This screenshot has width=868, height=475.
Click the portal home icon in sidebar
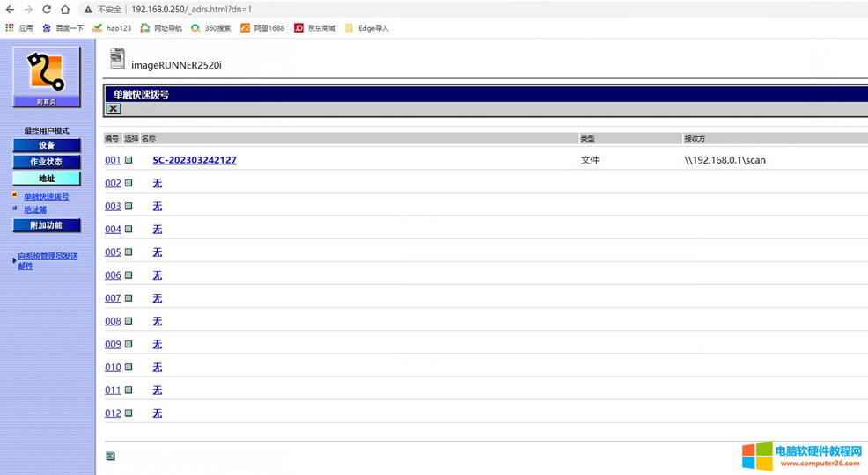pos(47,77)
